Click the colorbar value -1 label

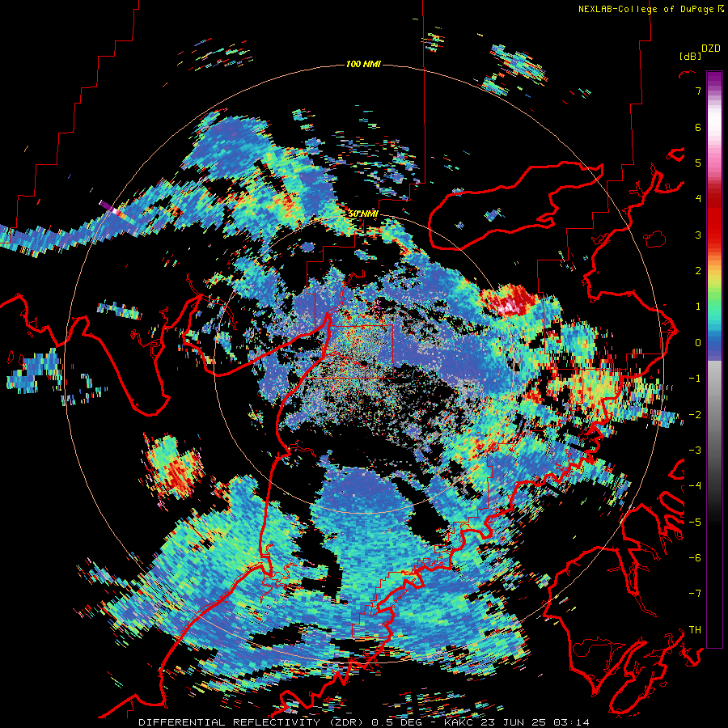pos(695,379)
